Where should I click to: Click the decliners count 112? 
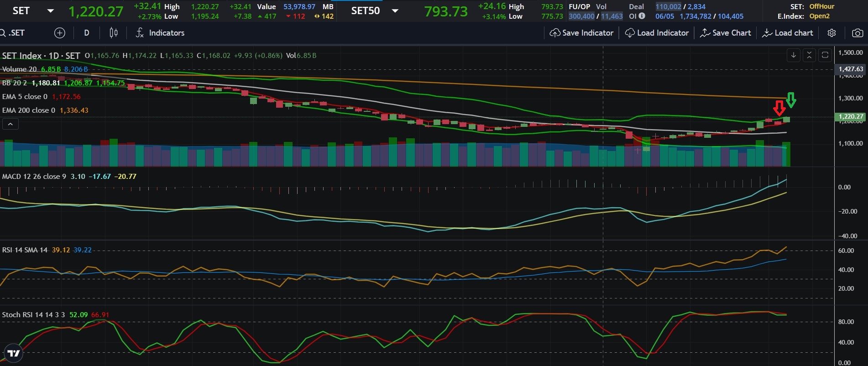click(x=299, y=16)
